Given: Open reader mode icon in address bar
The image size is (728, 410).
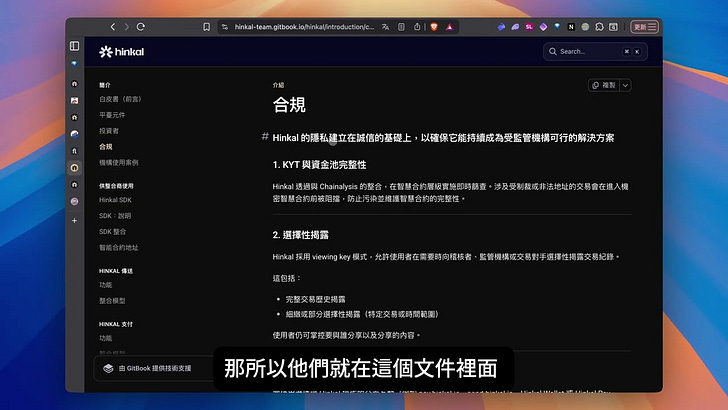Looking at the screenshot, I should pos(401,27).
